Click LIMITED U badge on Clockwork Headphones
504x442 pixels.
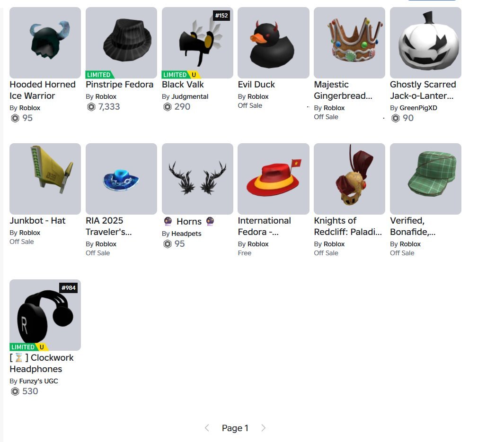29,347
